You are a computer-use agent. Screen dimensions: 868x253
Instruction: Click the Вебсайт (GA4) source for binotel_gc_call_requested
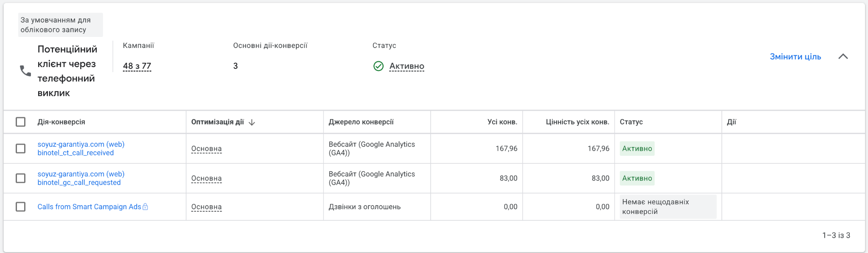(372, 178)
